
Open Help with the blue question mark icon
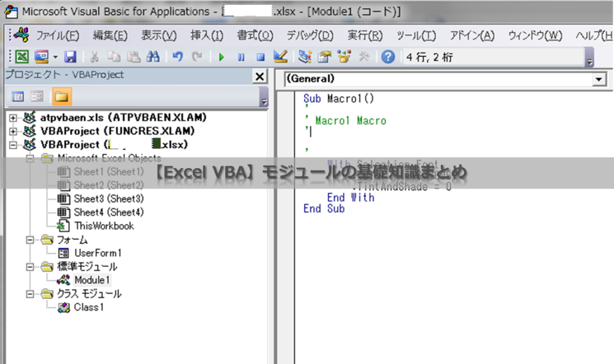387,57
